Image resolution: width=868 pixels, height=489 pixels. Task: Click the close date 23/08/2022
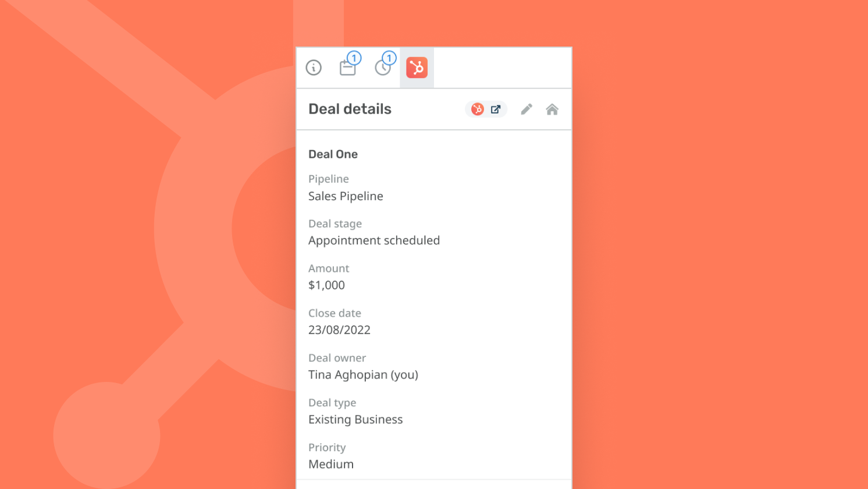coord(339,329)
